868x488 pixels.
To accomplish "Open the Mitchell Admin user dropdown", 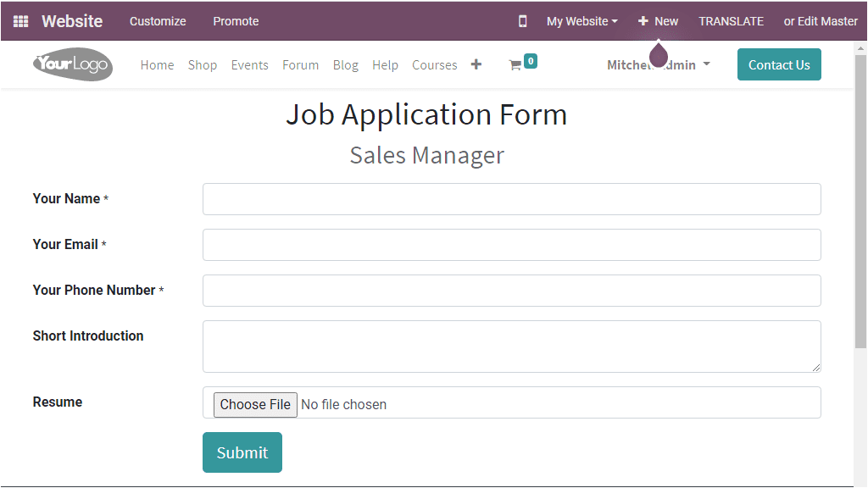I will point(658,64).
